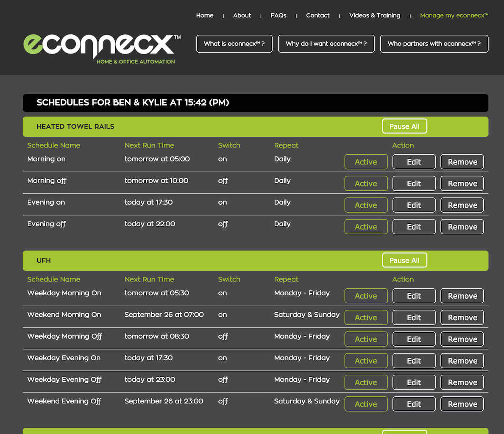Open the FAQs page
Image resolution: width=504 pixels, height=434 pixels.
(x=278, y=15)
